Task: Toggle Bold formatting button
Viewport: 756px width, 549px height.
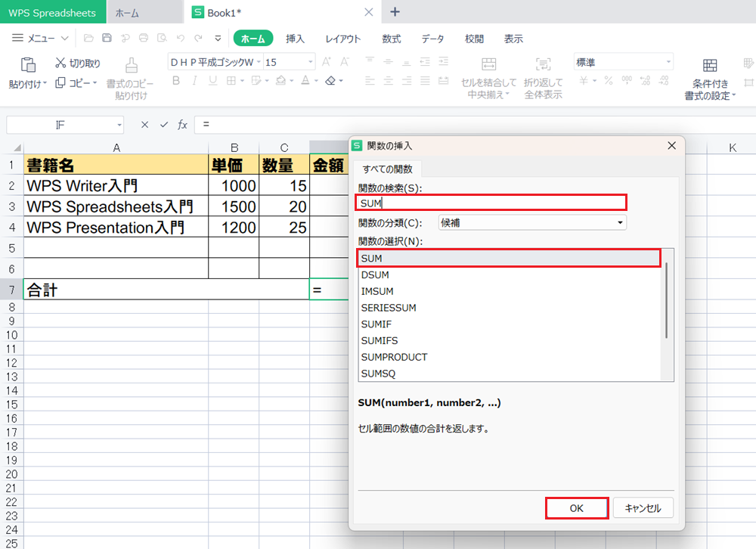Action: coord(176,81)
